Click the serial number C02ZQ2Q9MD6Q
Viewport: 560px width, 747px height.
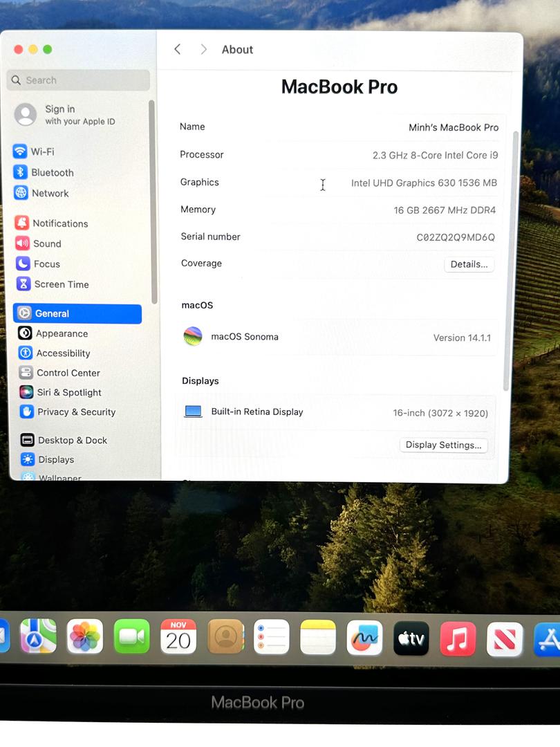[456, 237]
